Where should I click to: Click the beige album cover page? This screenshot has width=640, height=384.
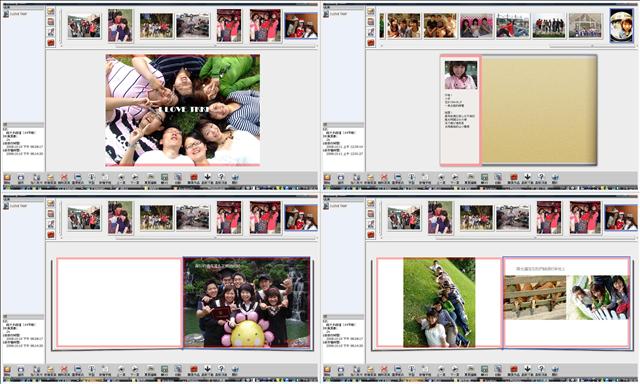[x=539, y=110]
